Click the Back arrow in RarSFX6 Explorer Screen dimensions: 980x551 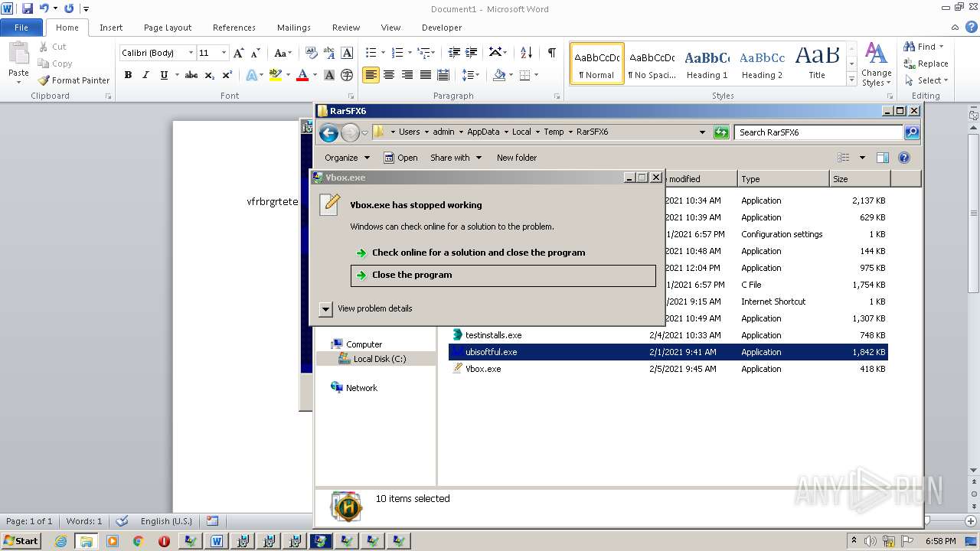(x=329, y=132)
